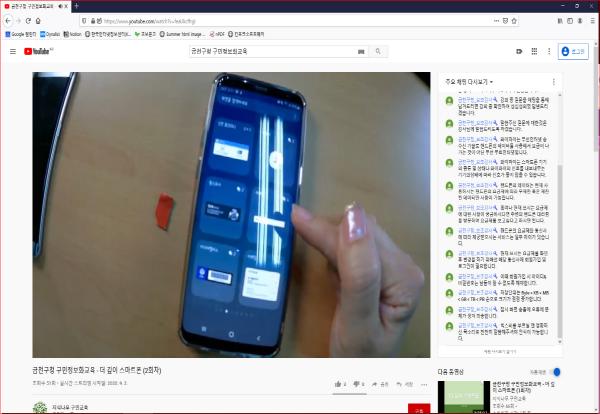The height and width of the screenshot is (414, 600).
Task: Select the active YouTube browser tab
Action: click(35, 6)
